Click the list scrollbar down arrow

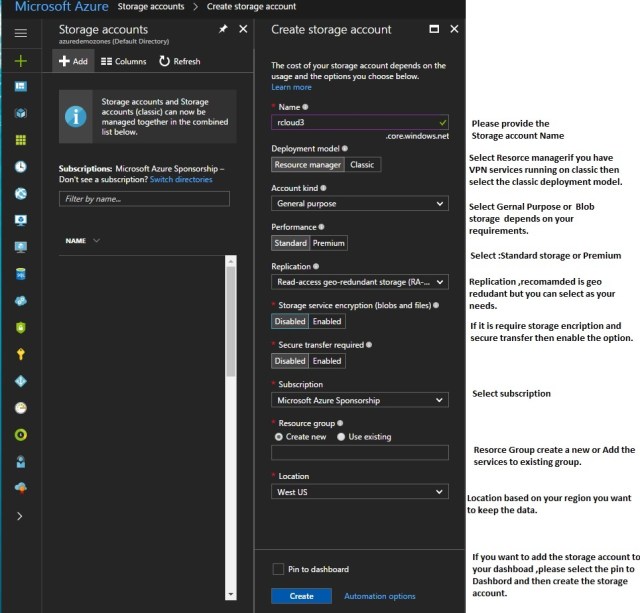tap(231, 595)
